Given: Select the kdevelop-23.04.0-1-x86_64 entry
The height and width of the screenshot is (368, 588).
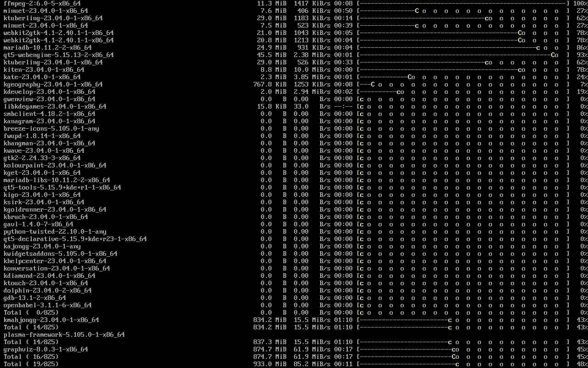Looking at the screenshot, I should click(49, 92).
